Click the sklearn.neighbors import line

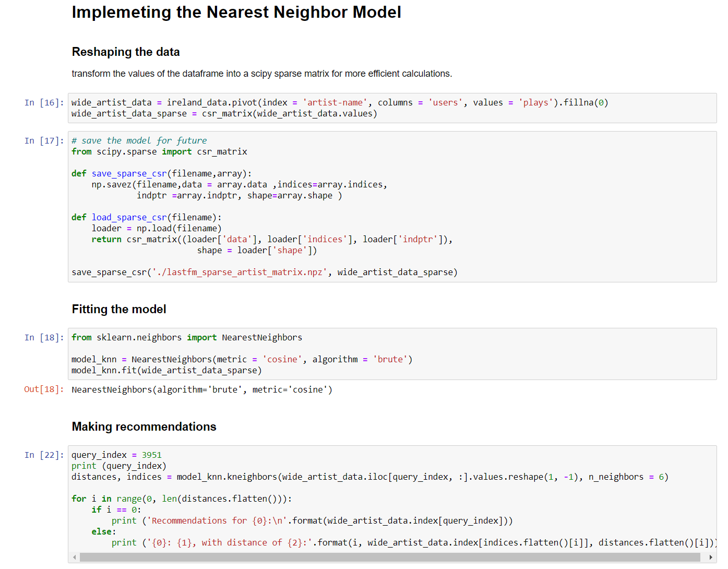(186, 337)
